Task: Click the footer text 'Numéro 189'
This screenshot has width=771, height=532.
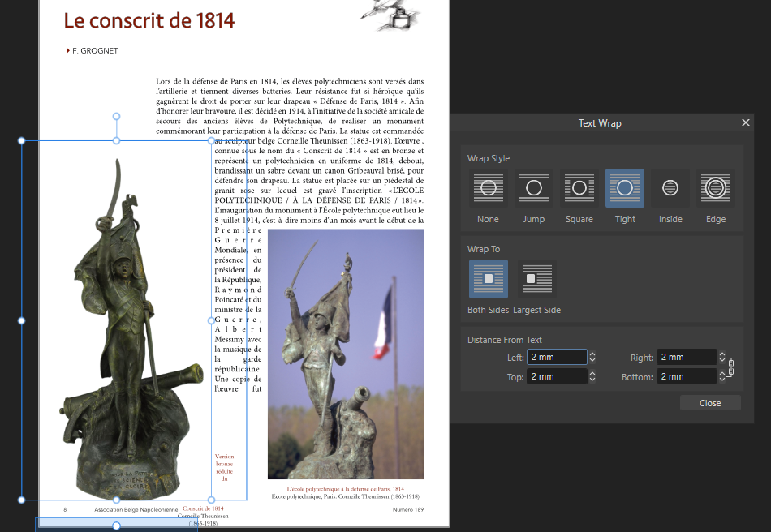Action: (x=408, y=510)
